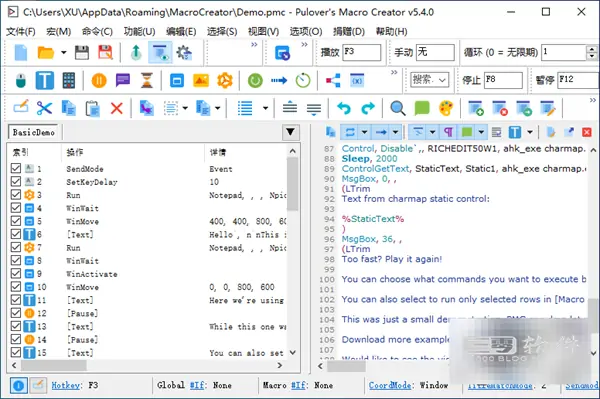Click the Save As red floppy icon

coord(105,52)
